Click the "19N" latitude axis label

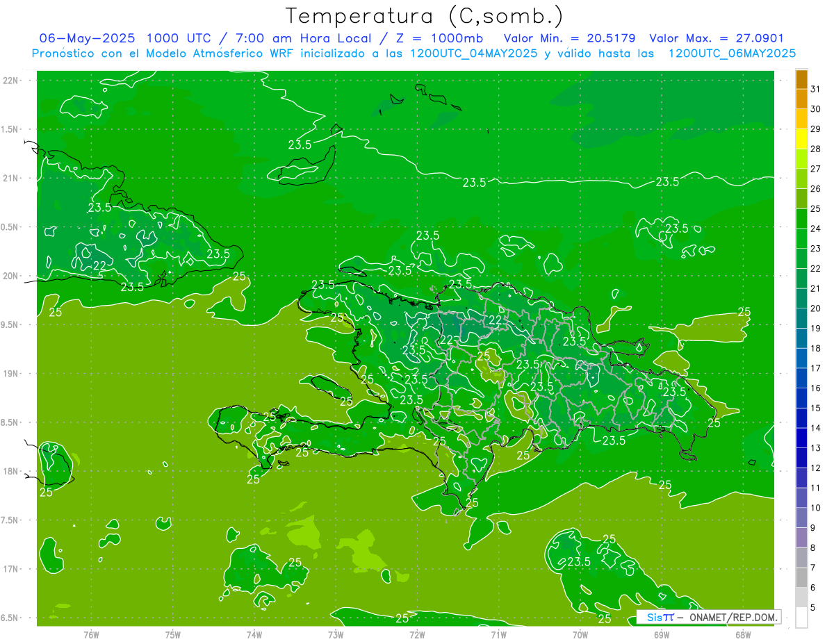10,374
